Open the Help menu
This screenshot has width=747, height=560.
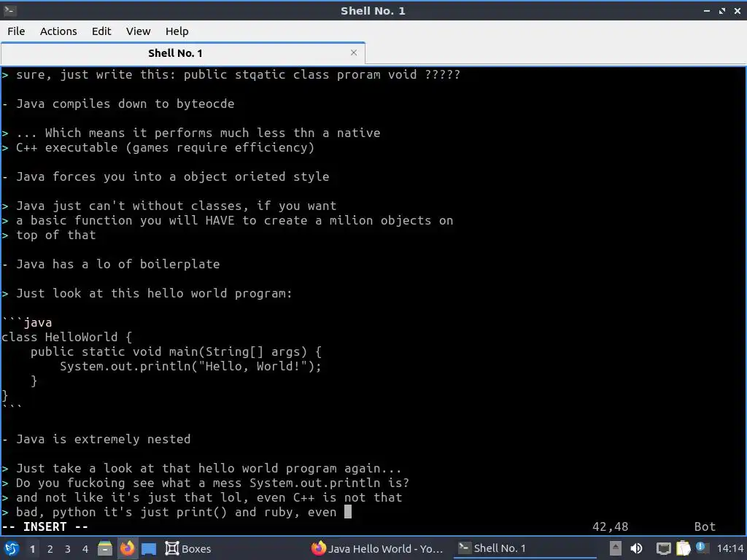pyautogui.click(x=177, y=31)
